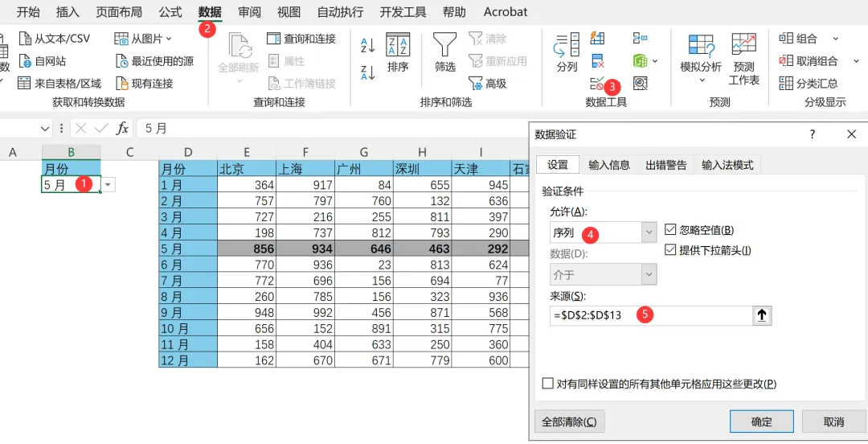Open the 公式 ribbon tab
Screen dimensions: 868x444
[x=170, y=11]
